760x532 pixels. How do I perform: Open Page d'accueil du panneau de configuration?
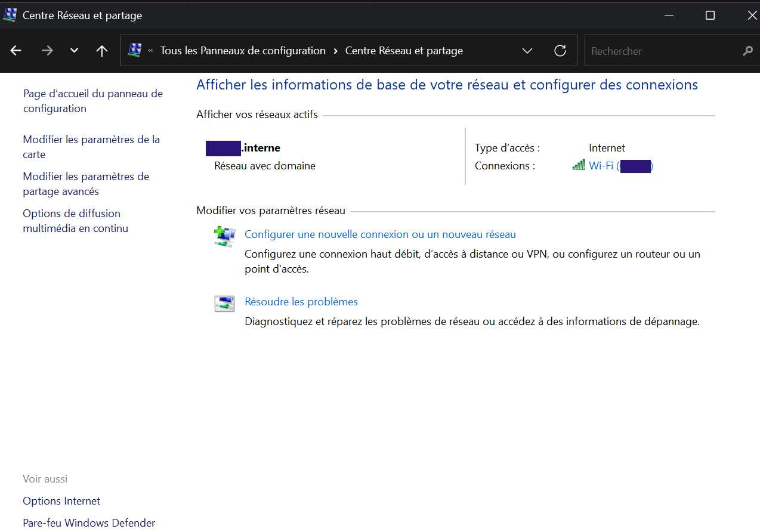(x=92, y=101)
